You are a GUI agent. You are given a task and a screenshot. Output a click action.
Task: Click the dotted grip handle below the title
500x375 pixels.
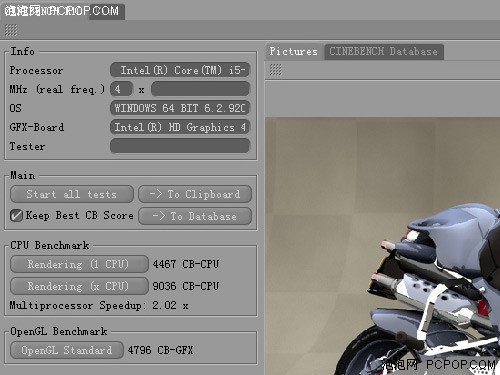click(x=11, y=30)
